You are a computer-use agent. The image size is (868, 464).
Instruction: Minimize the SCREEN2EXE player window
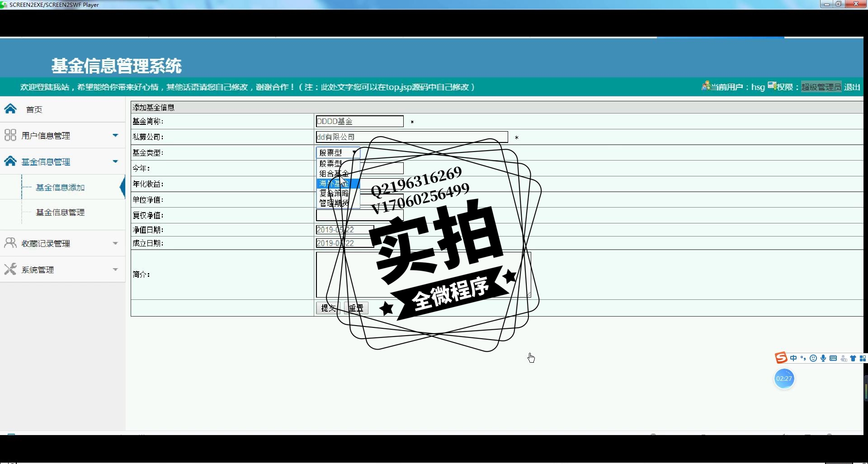[826, 4]
